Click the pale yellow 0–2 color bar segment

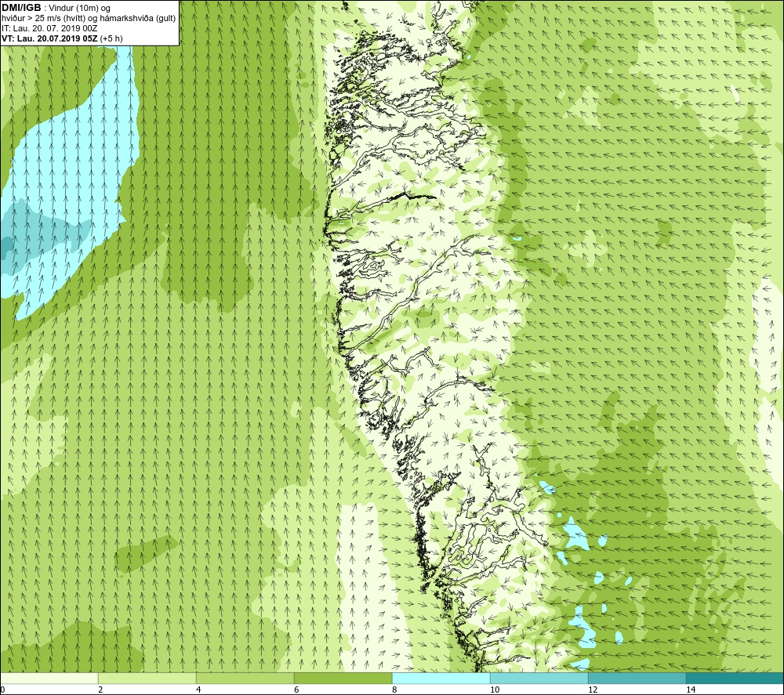tap(49, 678)
